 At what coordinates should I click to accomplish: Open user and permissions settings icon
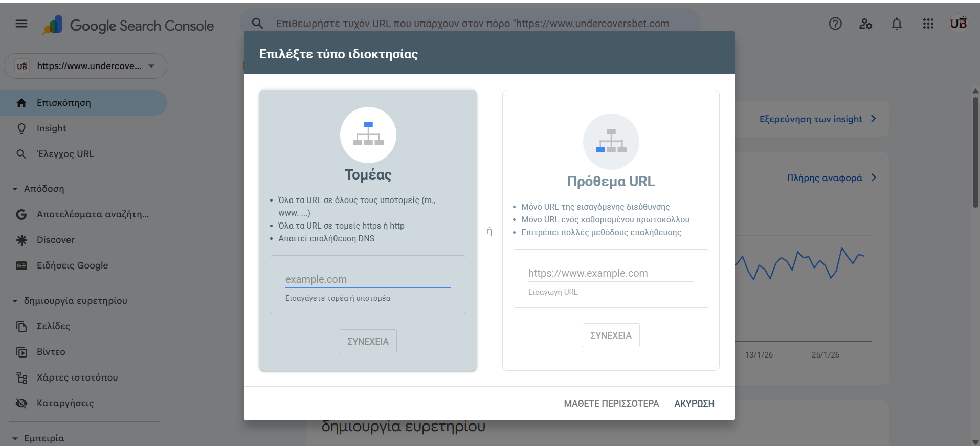pyautogui.click(x=865, y=24)
